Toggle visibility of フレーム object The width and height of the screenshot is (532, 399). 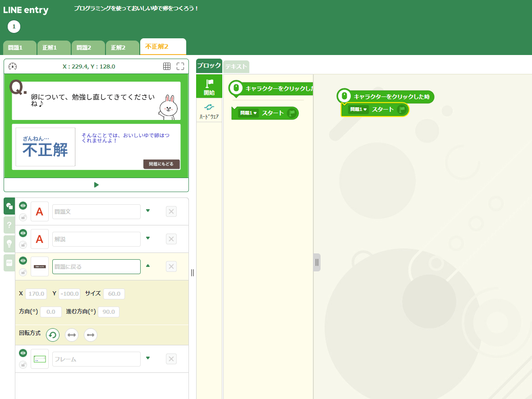[x=23, y=353]
